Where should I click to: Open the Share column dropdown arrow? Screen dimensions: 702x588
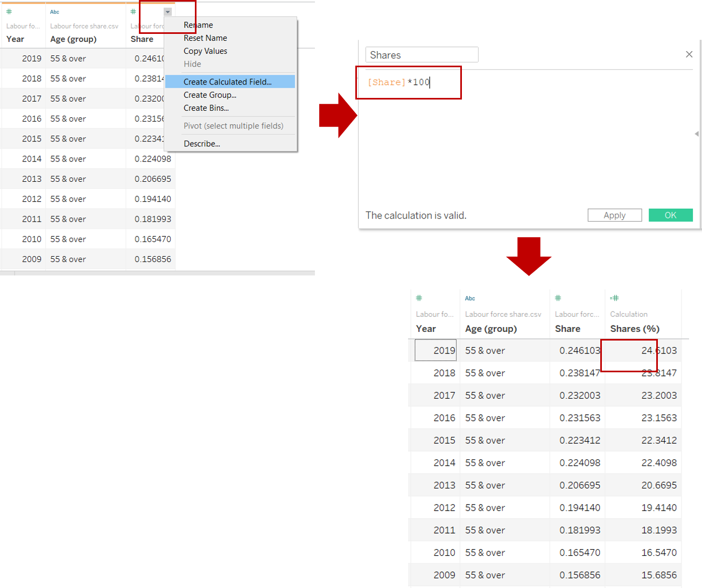167,12
